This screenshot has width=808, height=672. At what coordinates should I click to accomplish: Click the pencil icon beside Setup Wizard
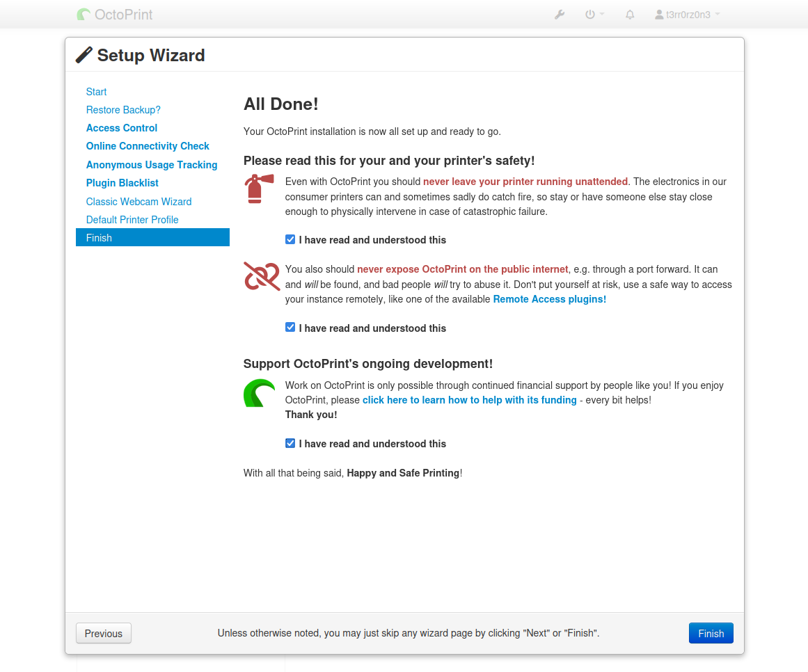84,55
